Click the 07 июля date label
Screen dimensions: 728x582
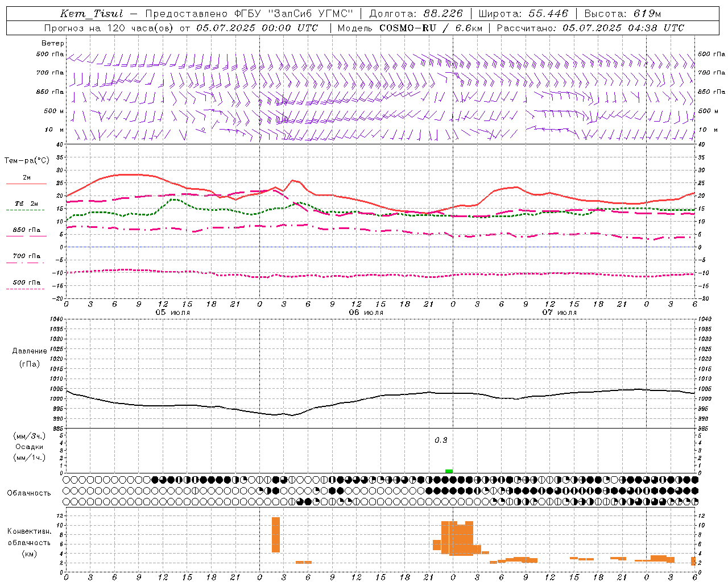pos(560,313)
